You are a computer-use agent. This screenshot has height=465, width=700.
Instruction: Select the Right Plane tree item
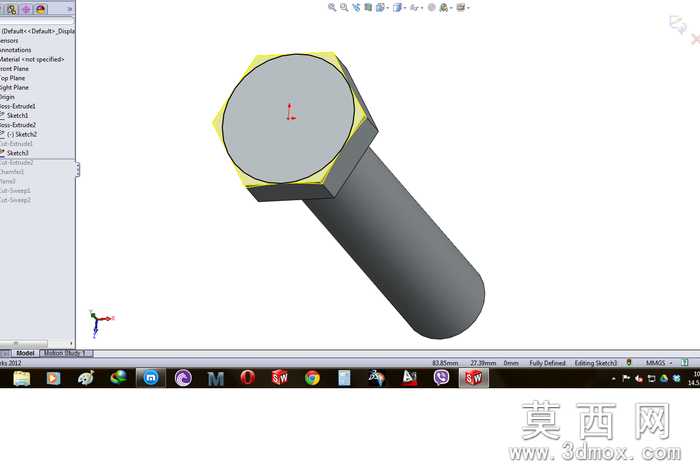coord(14,87)
